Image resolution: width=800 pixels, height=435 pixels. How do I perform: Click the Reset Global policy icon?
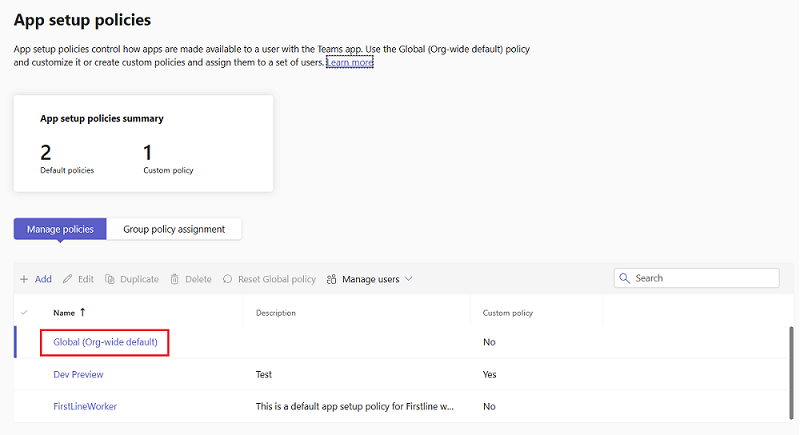click(228, 279)
